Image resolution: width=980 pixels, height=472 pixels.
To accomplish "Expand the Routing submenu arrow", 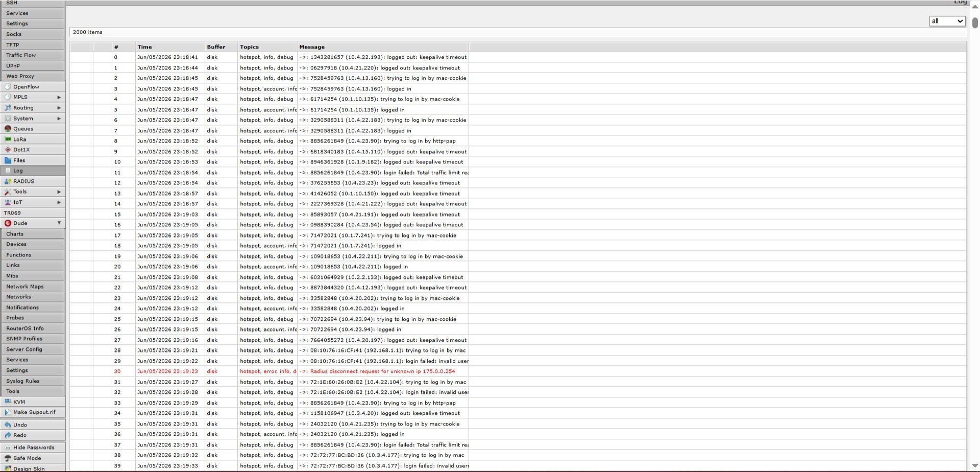I will [59, 108].
